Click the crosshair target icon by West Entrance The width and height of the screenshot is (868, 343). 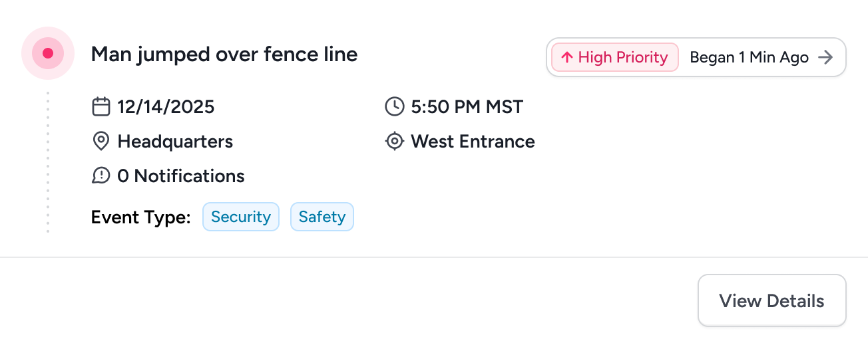[395, 142]
